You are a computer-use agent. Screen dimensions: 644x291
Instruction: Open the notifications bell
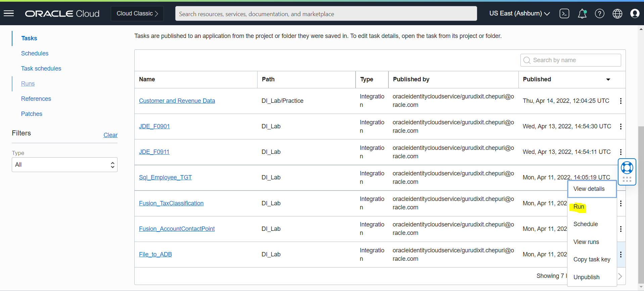pos(582,13)
